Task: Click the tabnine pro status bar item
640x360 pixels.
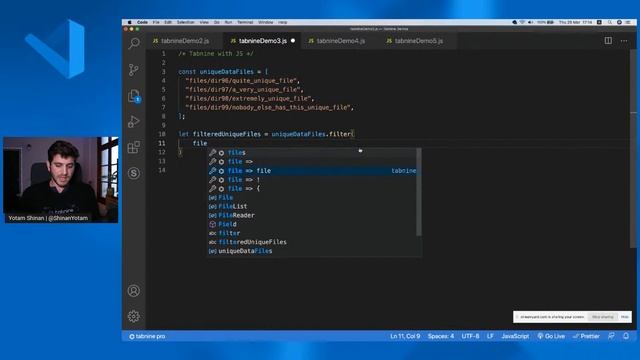Action: (x=147, y=336)
